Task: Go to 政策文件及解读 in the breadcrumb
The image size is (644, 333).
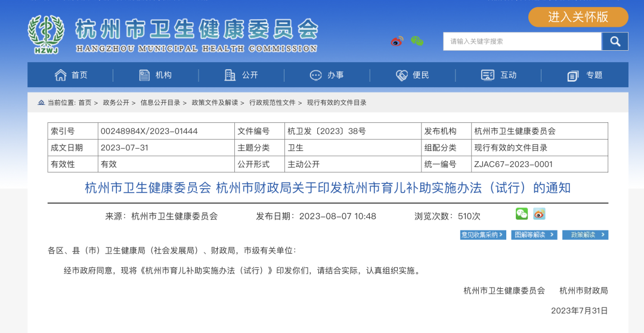Action: (x=215, y=103)
